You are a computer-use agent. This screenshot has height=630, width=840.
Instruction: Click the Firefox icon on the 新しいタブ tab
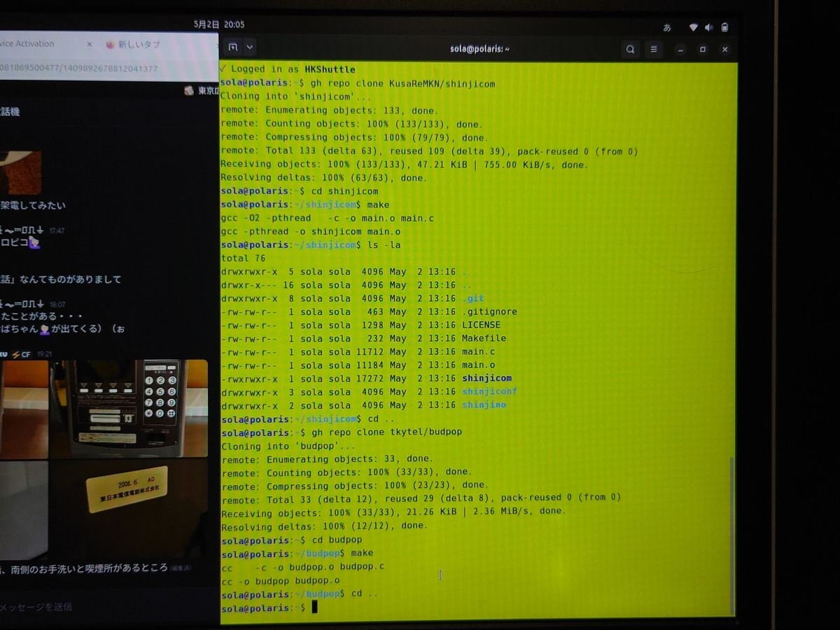pos(110,44)
